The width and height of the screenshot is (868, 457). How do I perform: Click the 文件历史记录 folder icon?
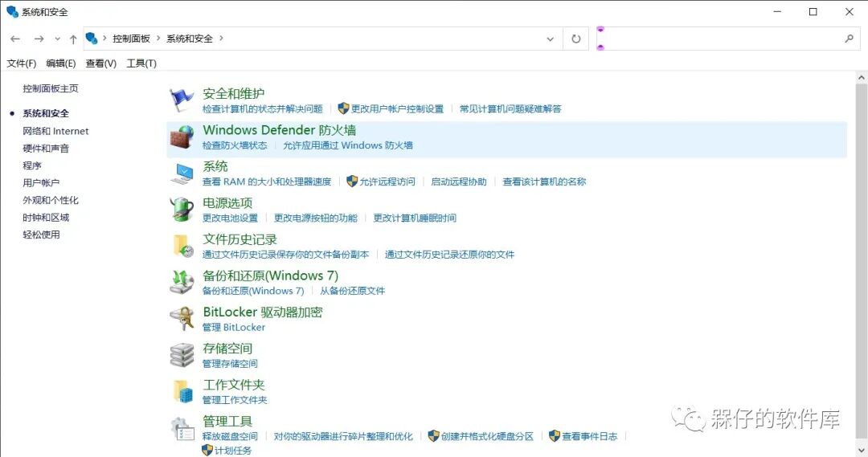(x=182, y=247)
